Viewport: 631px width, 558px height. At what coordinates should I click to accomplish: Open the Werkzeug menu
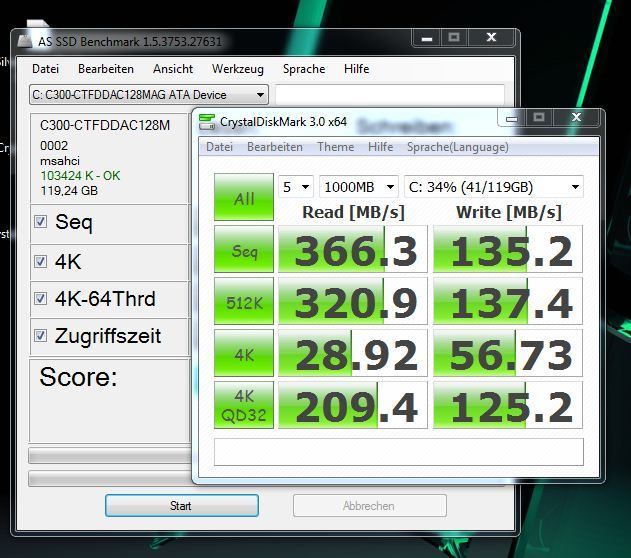(x=238, y=69)
